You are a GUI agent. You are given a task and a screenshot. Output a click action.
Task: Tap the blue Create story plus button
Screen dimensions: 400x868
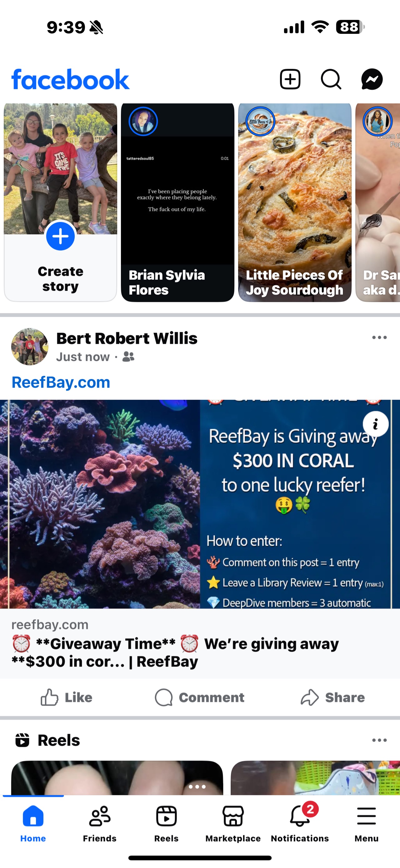[x=60, y=236]
